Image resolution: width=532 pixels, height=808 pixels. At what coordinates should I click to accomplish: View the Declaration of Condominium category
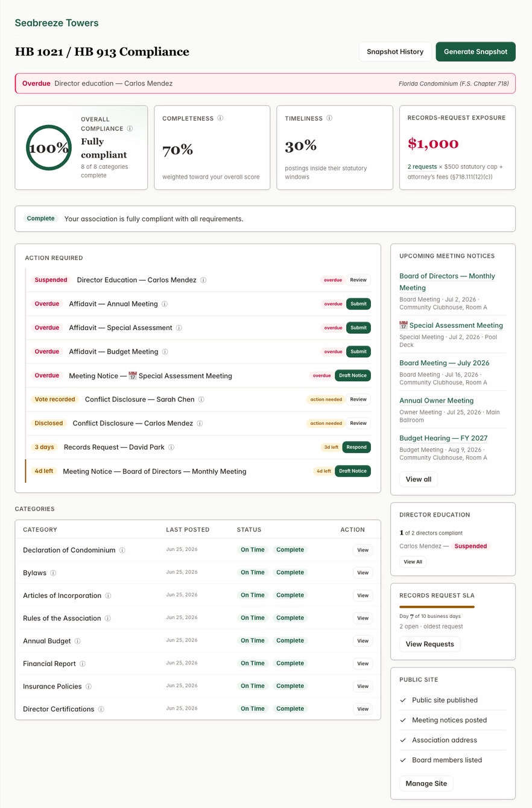[x=363, y=550]
